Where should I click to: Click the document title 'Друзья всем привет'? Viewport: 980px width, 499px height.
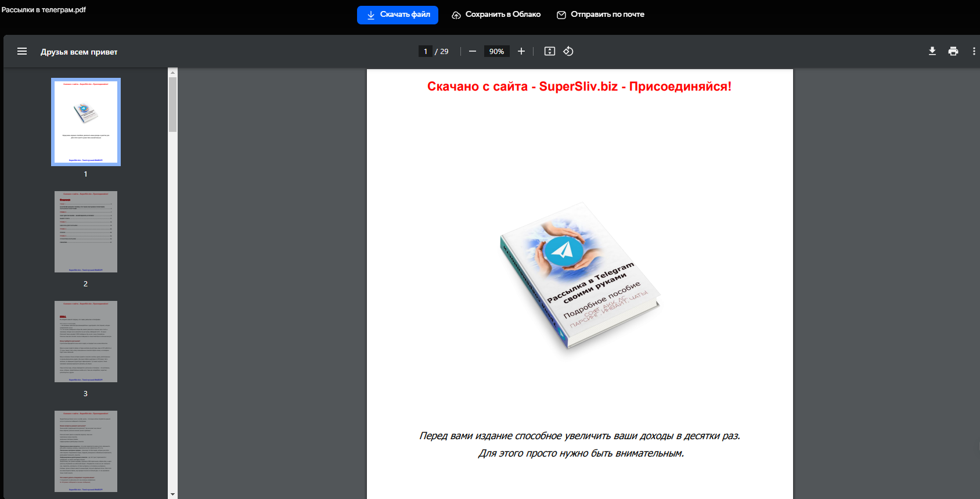(x=79, y=52)
